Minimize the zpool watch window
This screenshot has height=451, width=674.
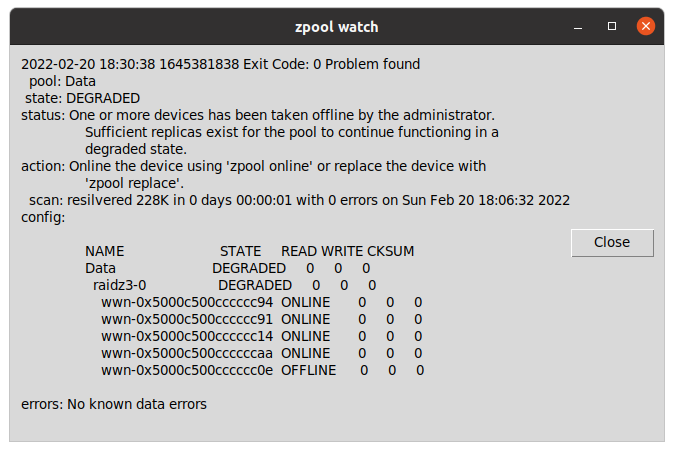578,28
